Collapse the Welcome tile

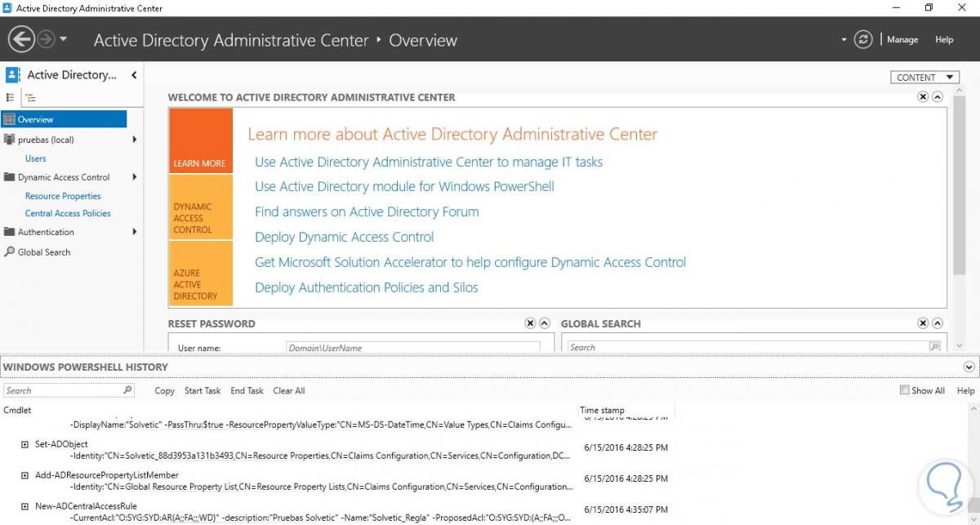tap(938, 96)
